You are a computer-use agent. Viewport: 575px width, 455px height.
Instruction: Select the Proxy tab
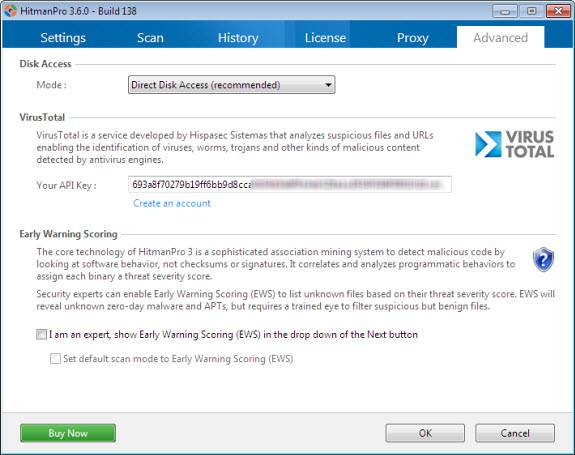click(x=413, y=38)
